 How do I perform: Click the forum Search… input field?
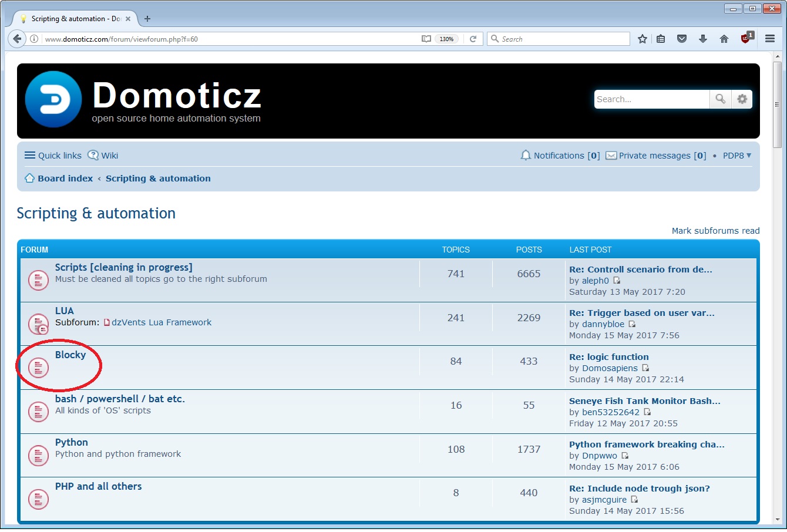[x=652, y=99]
